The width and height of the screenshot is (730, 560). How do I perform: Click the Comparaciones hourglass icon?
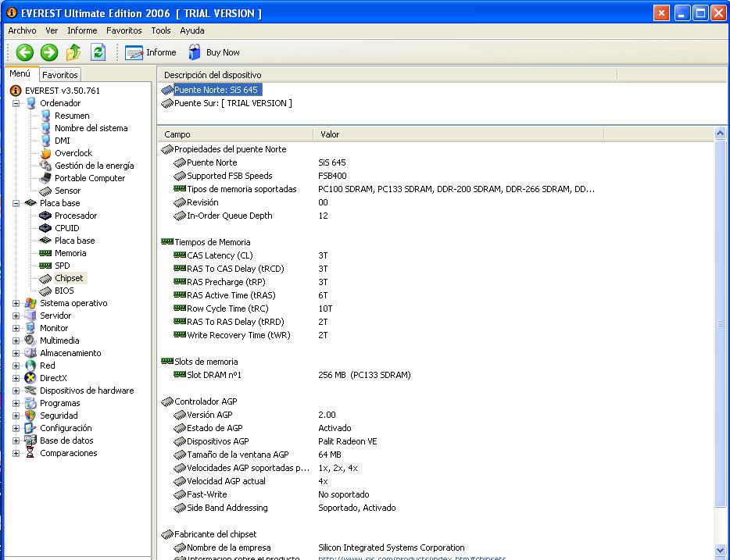[30, 453]
